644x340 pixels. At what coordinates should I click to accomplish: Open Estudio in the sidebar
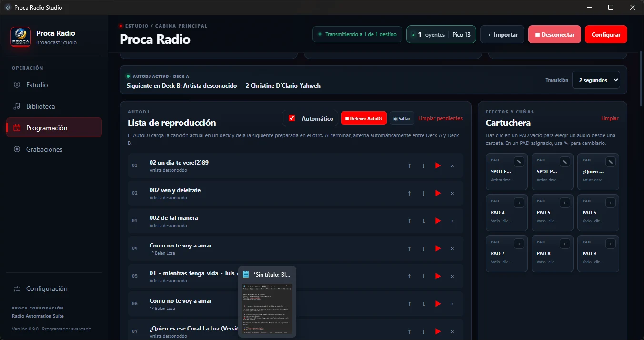[x=54, y=85]
